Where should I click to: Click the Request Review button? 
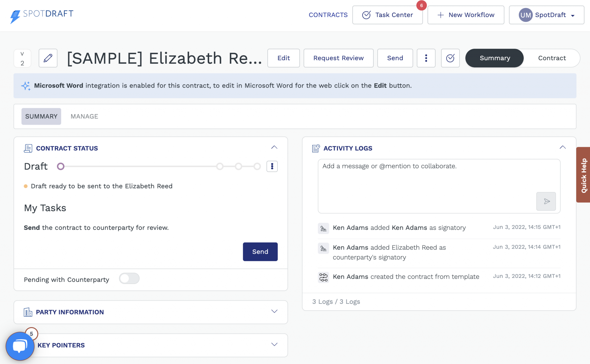[x=339, y=58]
